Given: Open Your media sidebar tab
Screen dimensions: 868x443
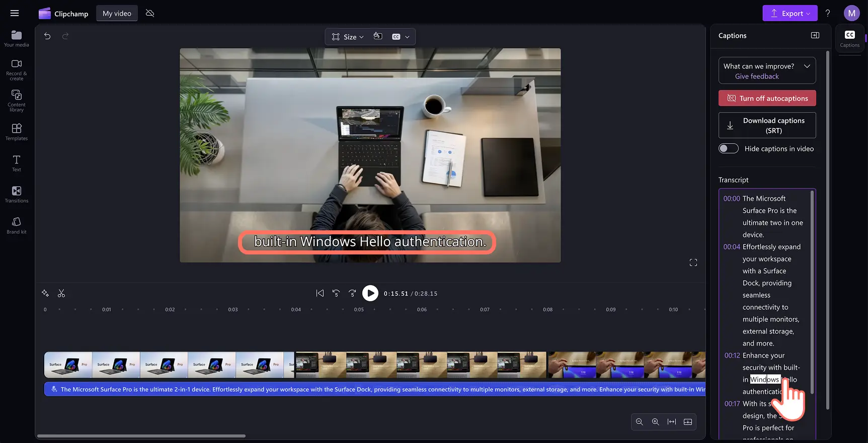Looking at the screenshot, I should coord(17,38).
